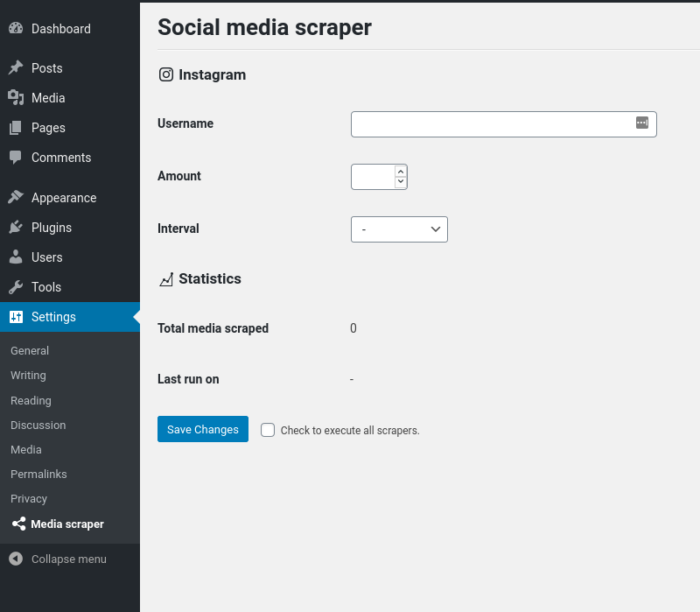The height and width of the screenshot is (612, 700).
Task: Open Writing settings submenu link
Action: tap(29, 376)
